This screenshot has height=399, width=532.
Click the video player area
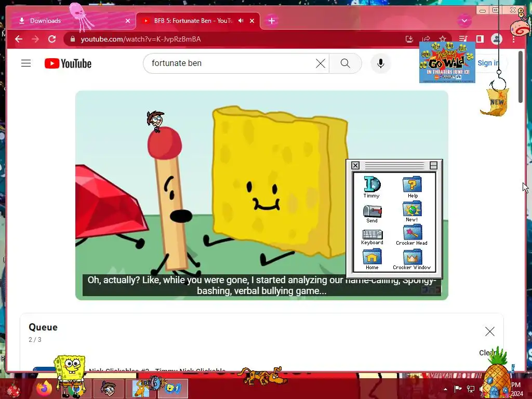tap(262, 195)
